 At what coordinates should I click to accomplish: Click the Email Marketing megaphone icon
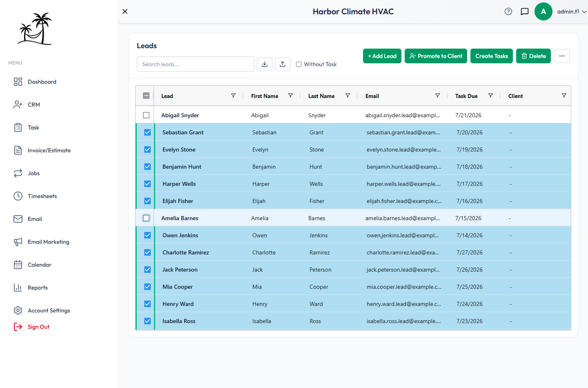18,242
